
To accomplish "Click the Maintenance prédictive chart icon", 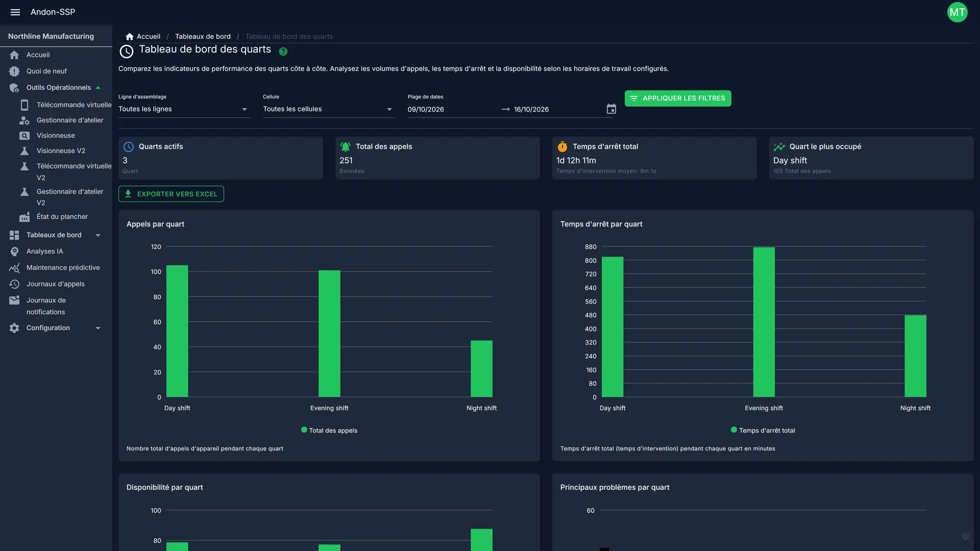I will point(14,267).
